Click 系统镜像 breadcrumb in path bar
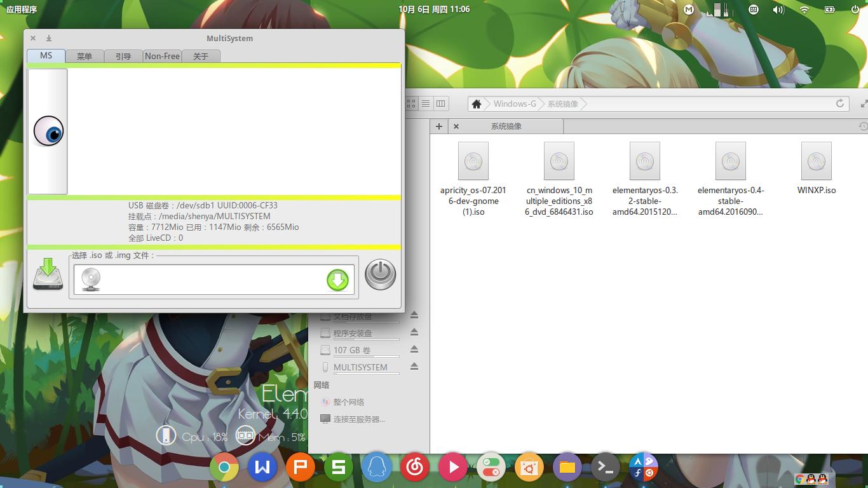This screenshot has height=488, width=868. pyautogui.click(x=563, y=104)
